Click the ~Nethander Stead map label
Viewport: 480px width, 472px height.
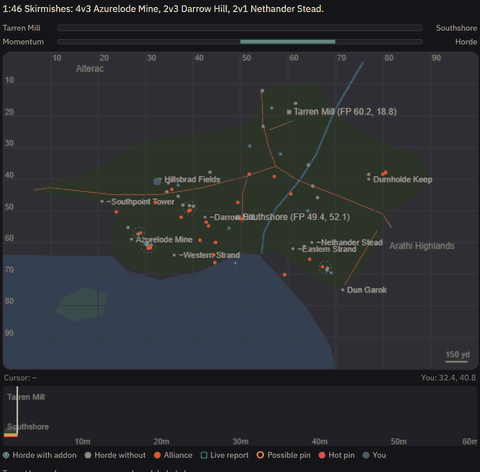349,243
